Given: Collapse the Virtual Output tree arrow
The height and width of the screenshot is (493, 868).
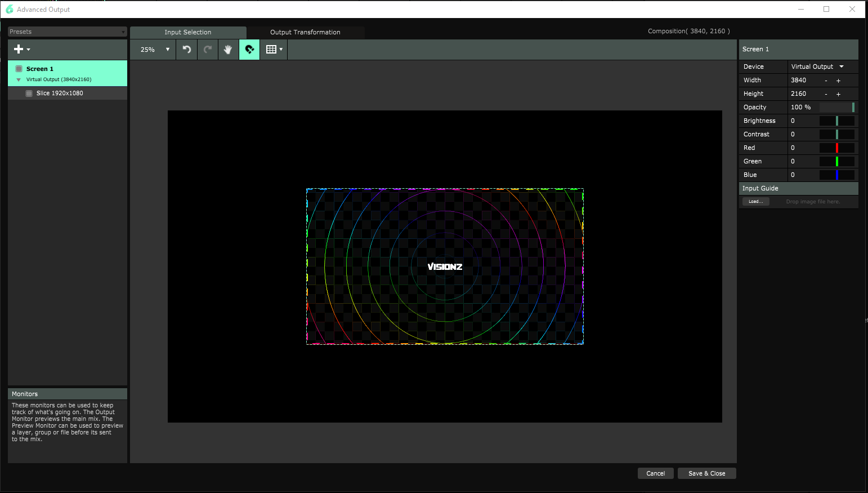Looking at the screenshot, I should pyautogui.click(x=19, y=79).
